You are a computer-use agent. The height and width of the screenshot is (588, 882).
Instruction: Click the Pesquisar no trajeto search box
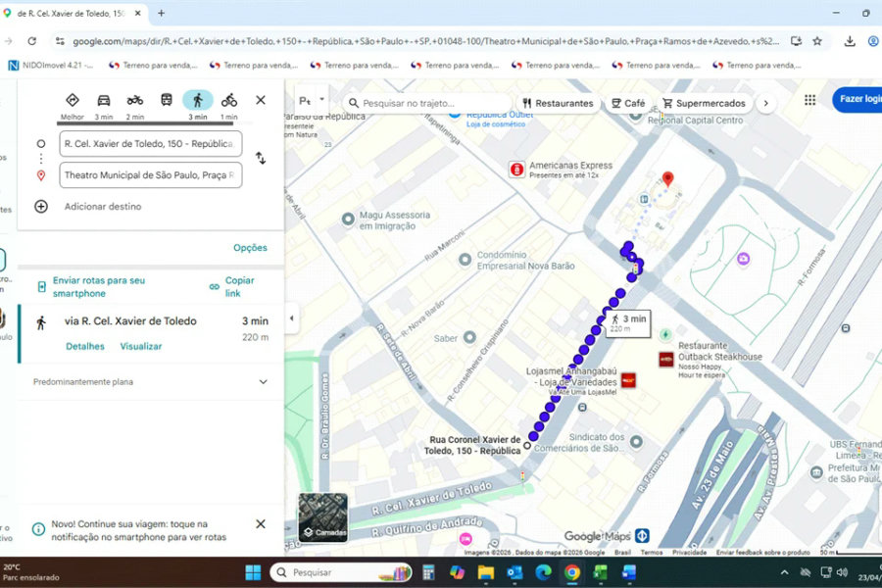(x=427, y=103)
